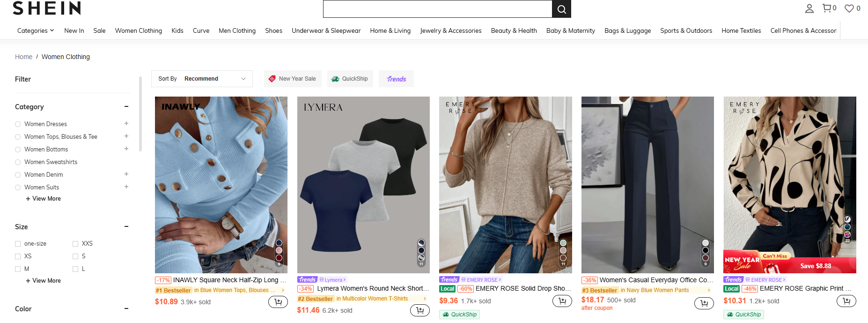
Task: Open the Curve menu
Action: click(x=201, y=30)
